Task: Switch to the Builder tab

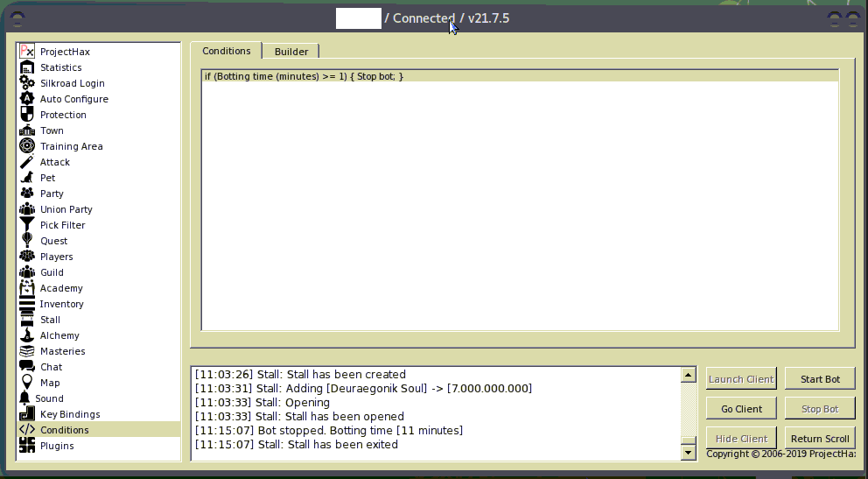Action: click(x=291, y=52)
